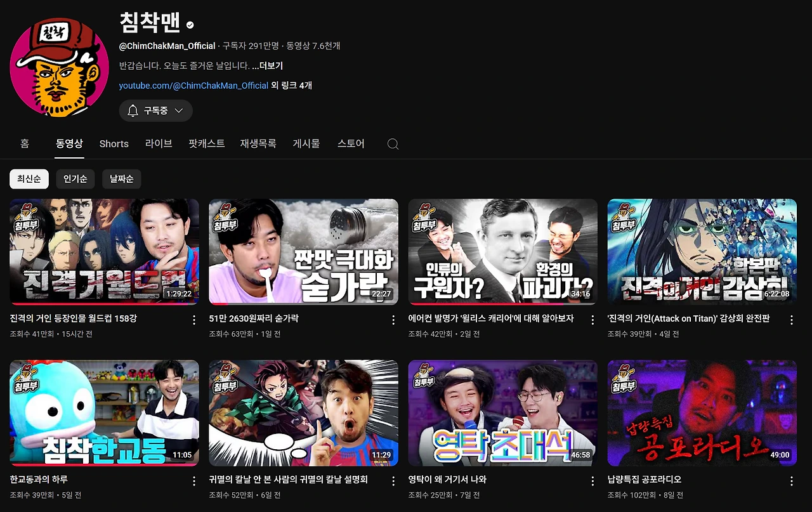
Task: Click the 동영상 7.6천개 video count
Action: click(313, 46)
